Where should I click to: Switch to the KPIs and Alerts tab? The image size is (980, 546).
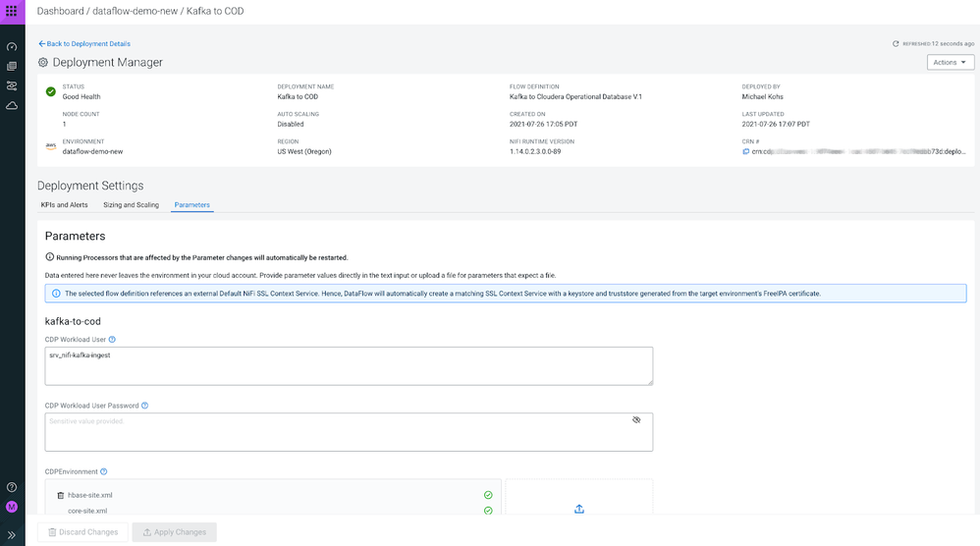pyautogui.click(x=64, y=205)
